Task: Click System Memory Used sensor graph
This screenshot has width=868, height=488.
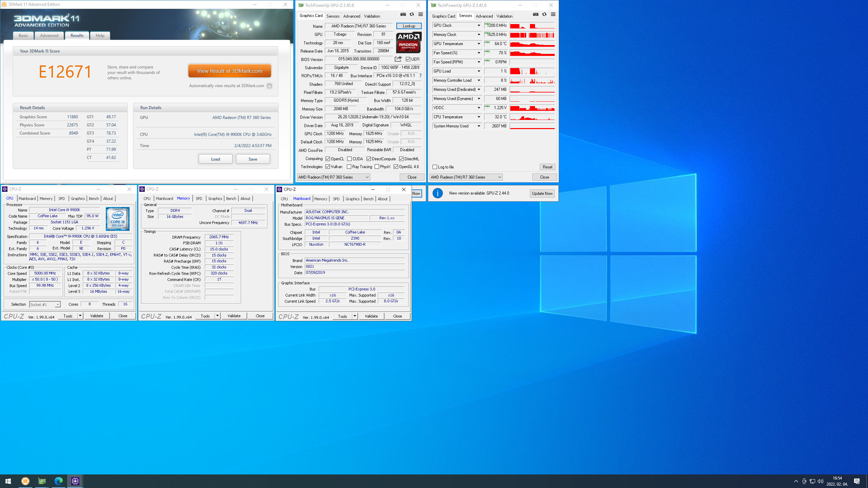Action: coord(532,126)
